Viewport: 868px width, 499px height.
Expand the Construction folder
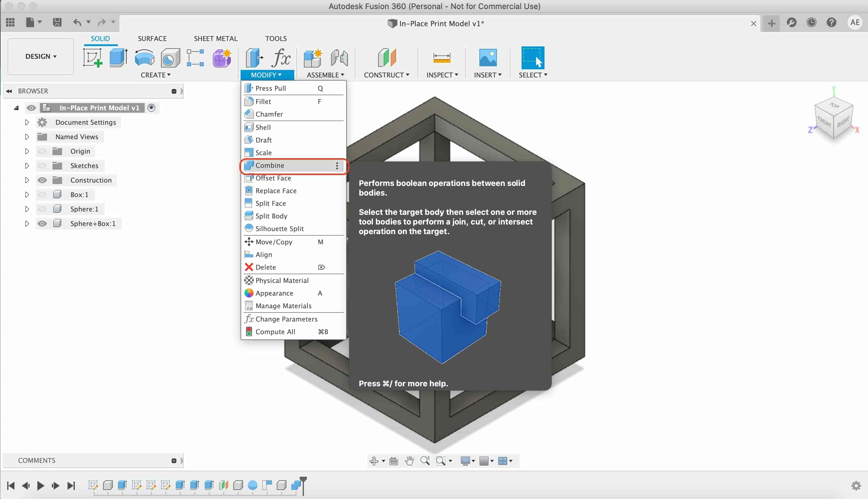pos(26,180)
